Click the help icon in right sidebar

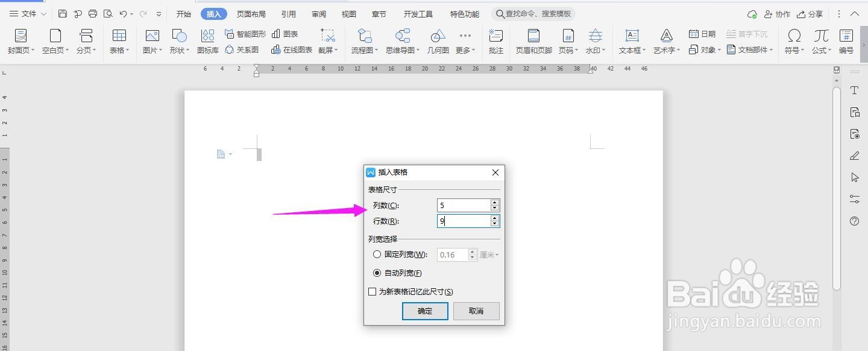(854, 221)
